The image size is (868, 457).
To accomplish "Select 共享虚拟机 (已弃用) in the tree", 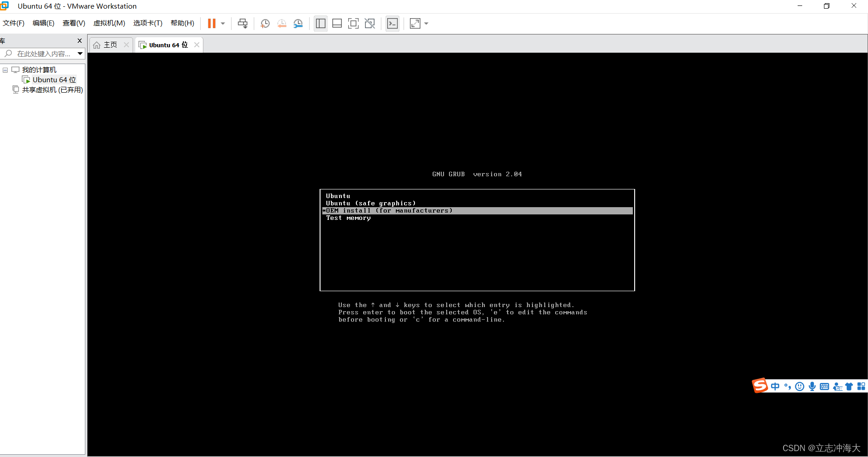I will 53,90.
